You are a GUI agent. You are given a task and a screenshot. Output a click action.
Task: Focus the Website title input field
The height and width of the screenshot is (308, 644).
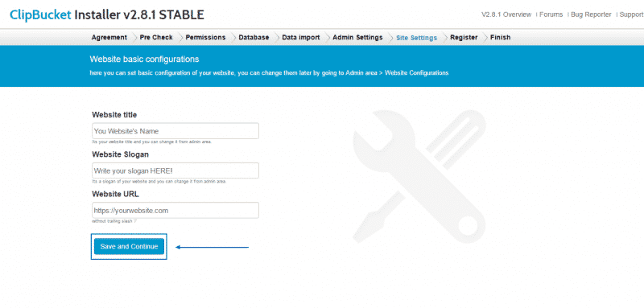point(175,131)
